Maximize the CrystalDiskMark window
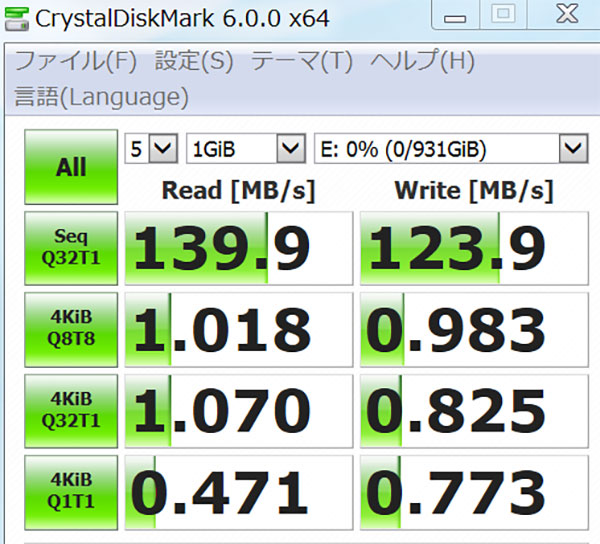The width and height of the screenshot is (600, 544). tap(503, 15)
